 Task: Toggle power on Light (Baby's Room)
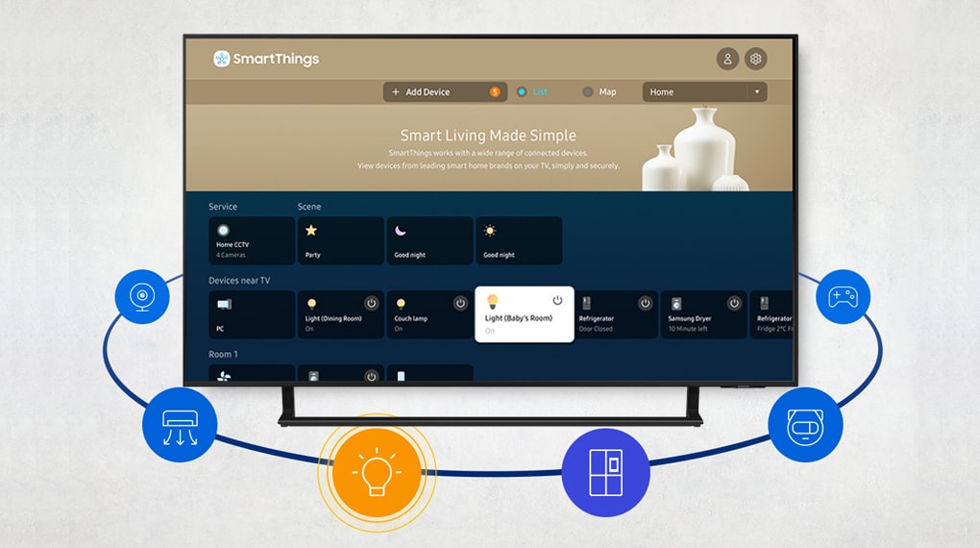coord(557,301)
